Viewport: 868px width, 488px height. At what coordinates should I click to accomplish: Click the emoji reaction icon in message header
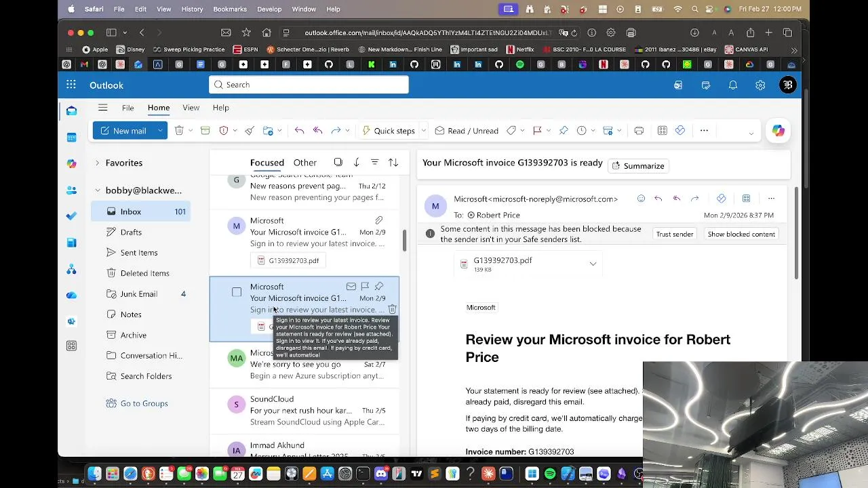coord(641,199)
